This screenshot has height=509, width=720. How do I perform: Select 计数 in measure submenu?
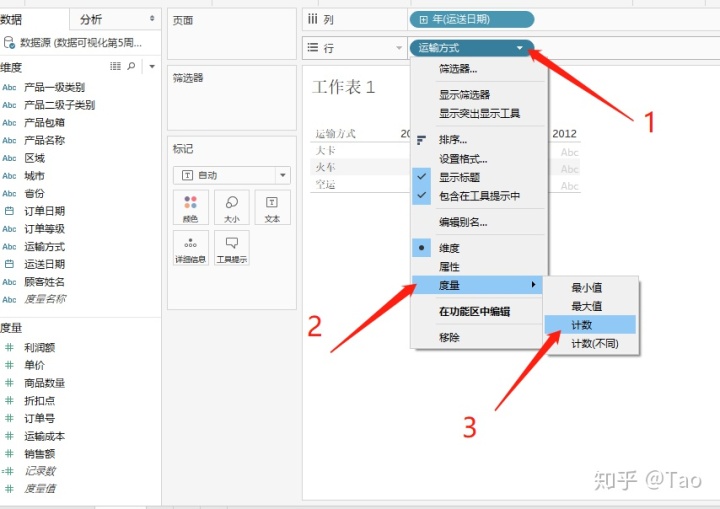coord(591,325)
